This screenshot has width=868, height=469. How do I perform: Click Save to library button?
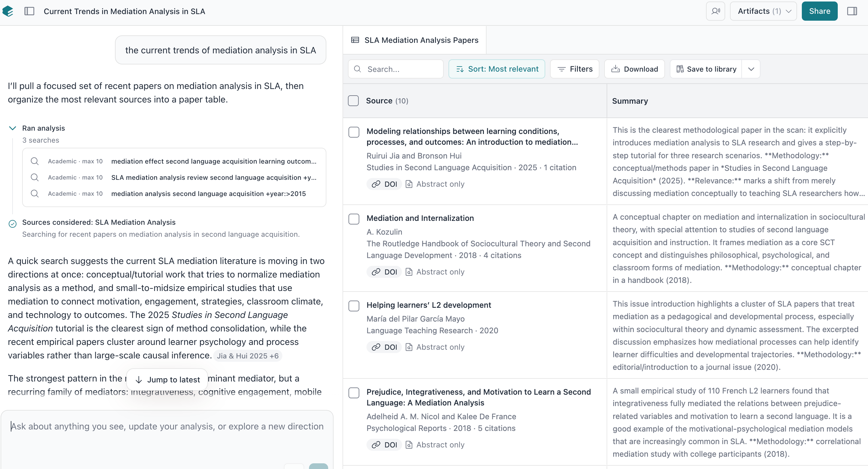[x=706, y=69]
